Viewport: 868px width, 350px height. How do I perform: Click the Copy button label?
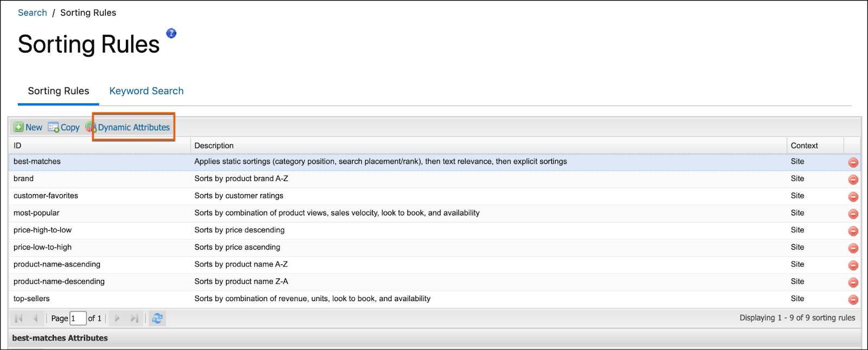pos(70,127)
